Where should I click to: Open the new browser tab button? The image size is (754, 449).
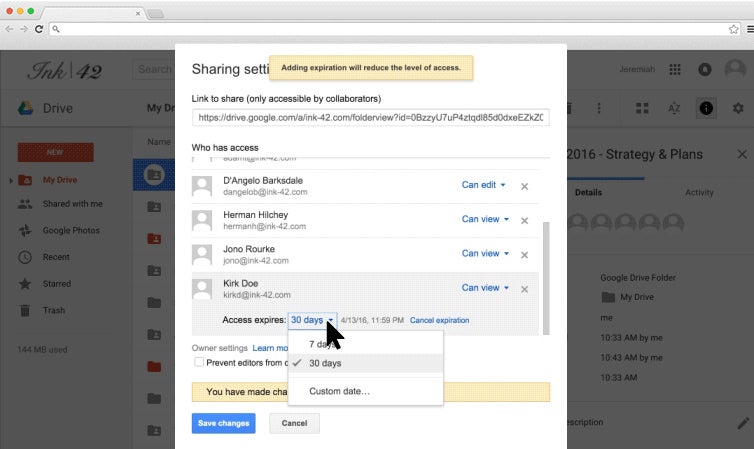(155, 13)
